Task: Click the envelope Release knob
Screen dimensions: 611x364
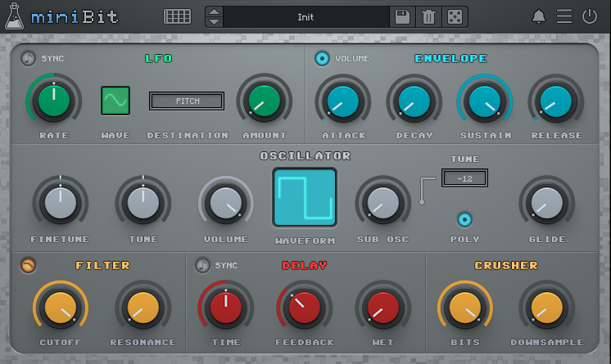Action: point(555,102)
